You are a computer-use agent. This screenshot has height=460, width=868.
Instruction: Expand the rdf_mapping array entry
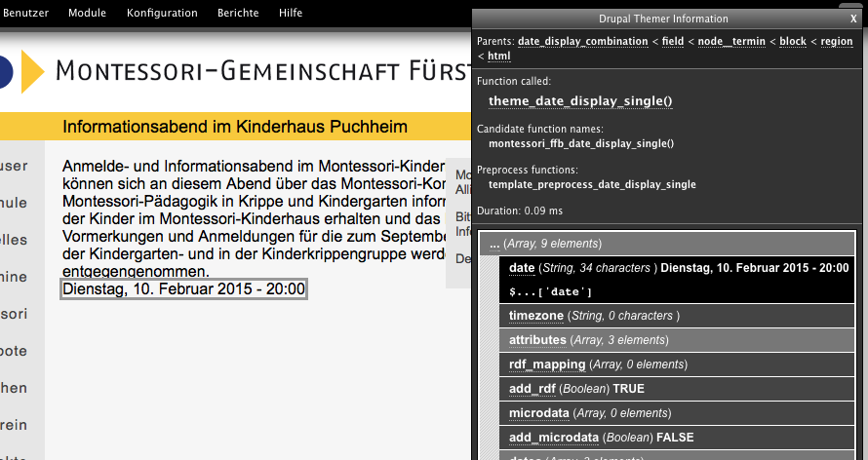pyautogui.click(x=547, y=364)
